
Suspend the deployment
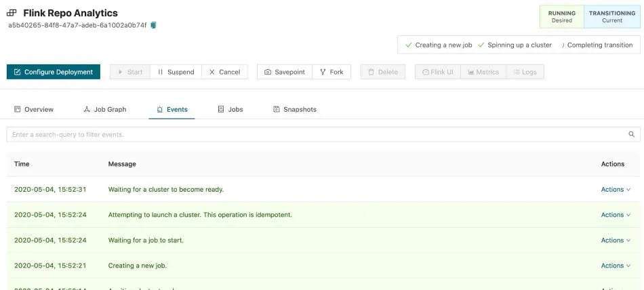pyautogui.click(x=176, y=72)
